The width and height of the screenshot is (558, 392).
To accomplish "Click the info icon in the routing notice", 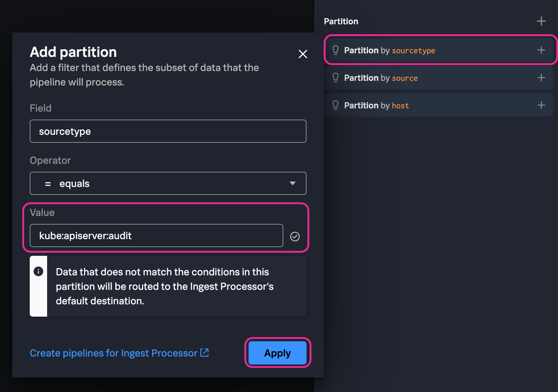I will click(38, 271).
